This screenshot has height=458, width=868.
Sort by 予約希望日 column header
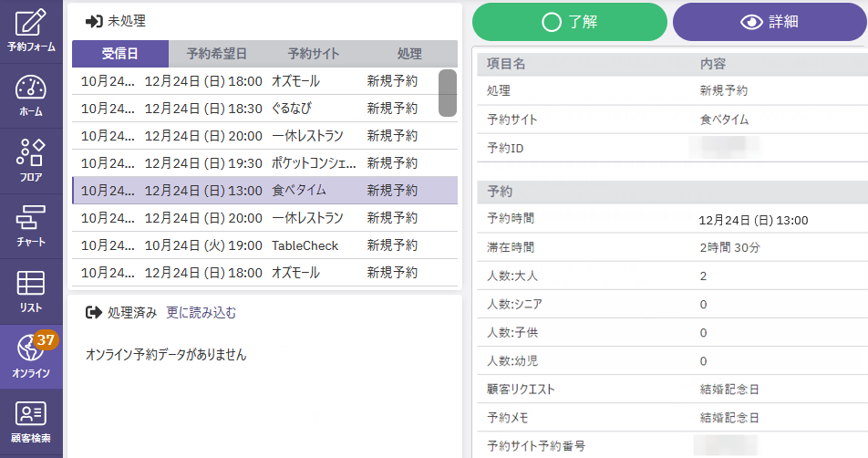pyautogui.click(x=216, y=54)
